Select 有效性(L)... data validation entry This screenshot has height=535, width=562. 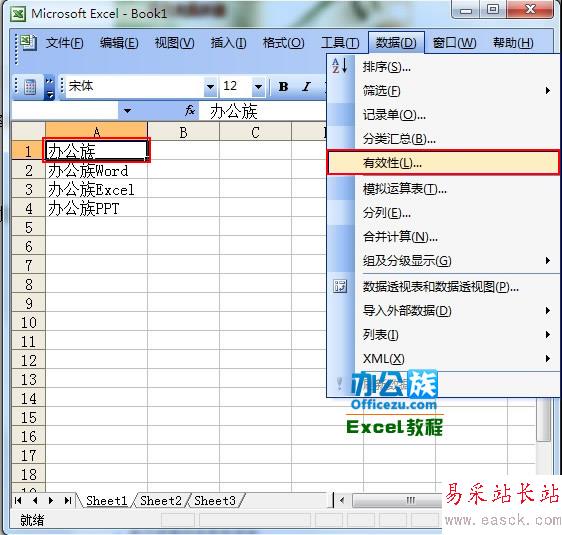point(443,163)
